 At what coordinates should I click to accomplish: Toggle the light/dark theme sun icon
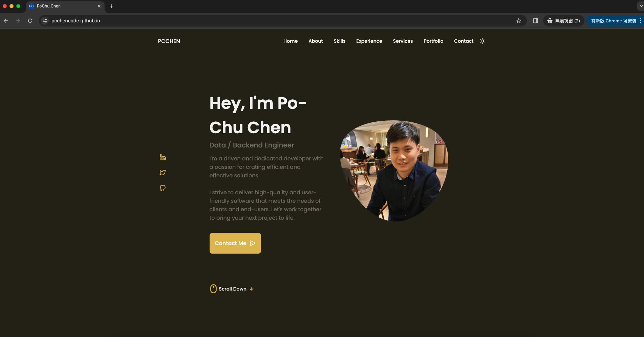[482, 41]
